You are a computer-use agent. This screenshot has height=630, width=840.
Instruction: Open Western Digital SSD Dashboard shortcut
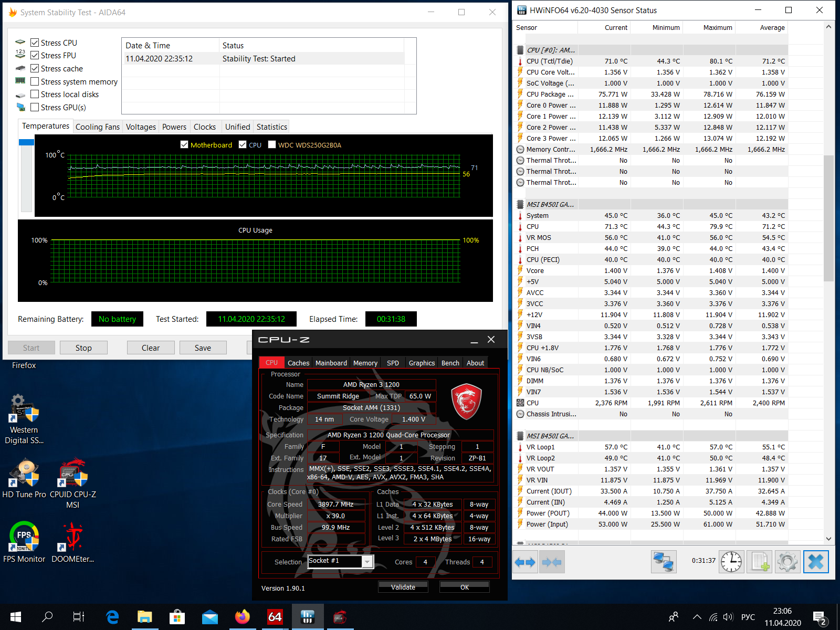tap(24, 419)
